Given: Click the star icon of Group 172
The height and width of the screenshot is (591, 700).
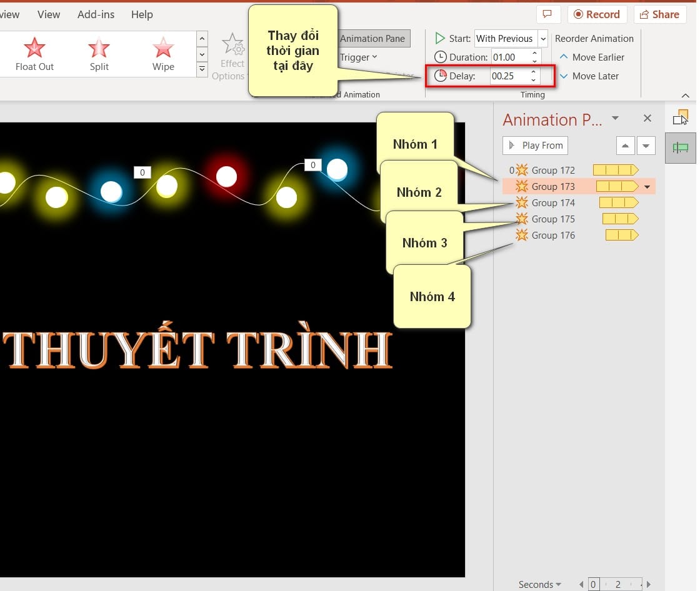Looking at the screenshot, I should point(522,170).
